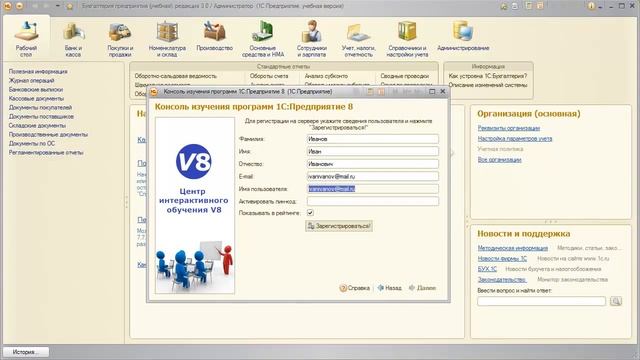This screenshot has height=360, width=640.
Task: Click the Далее button in the console dialog
Action: (422, 288)
